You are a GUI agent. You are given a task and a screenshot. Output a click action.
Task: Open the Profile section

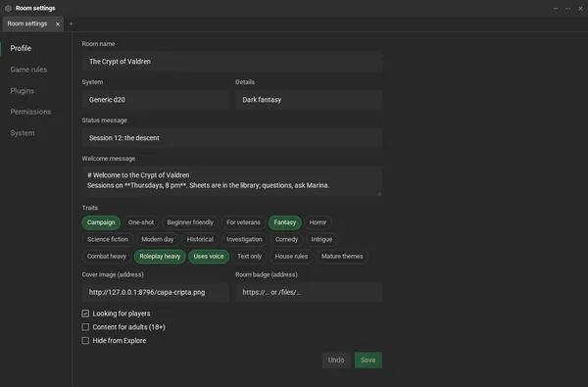pos(21,48)
